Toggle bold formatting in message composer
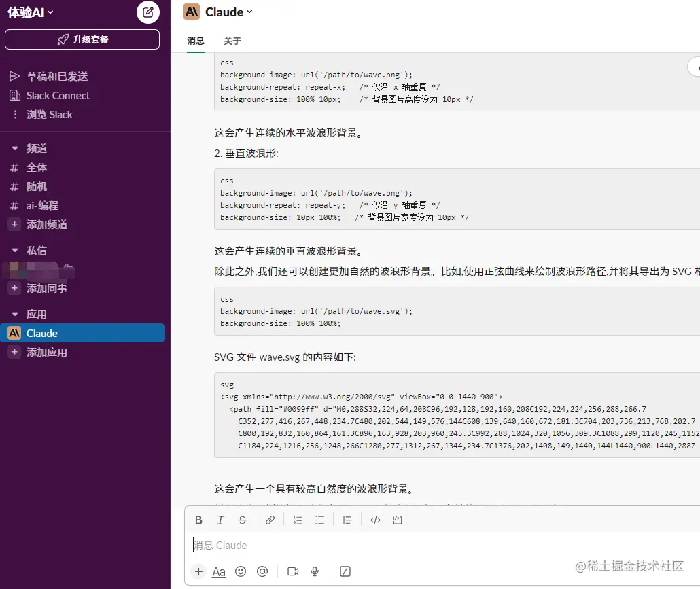 [198, 520]
